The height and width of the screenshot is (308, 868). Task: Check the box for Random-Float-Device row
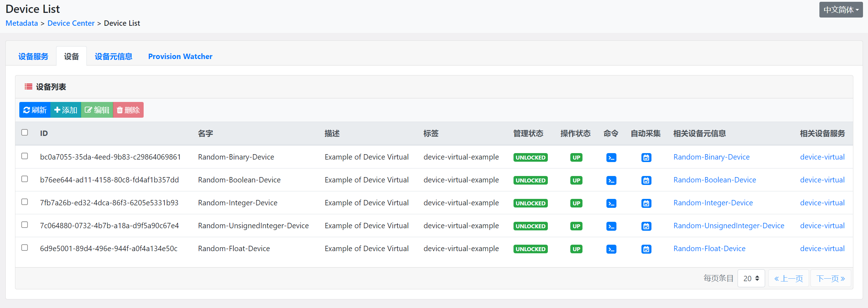25,248
